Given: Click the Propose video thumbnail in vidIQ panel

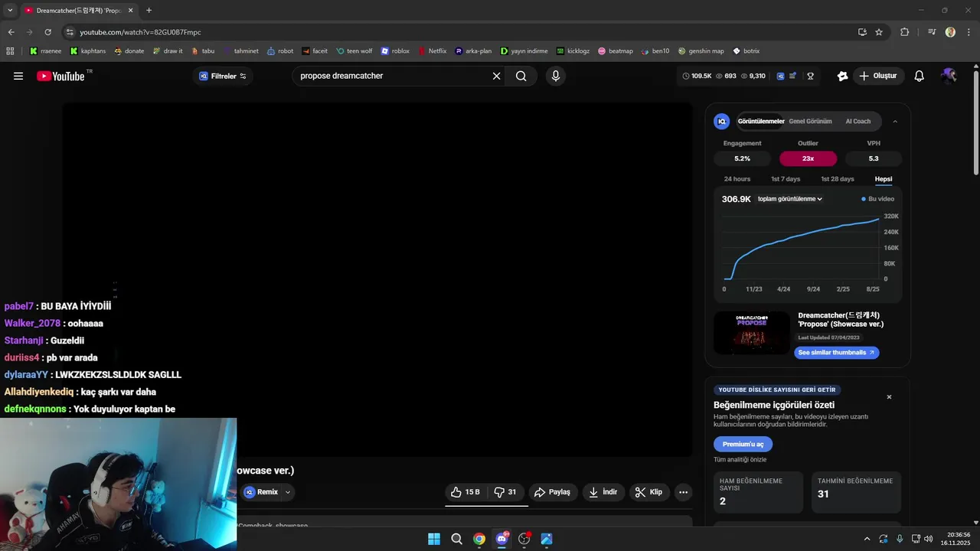Looking at the screenshot, I should point(752,333).
